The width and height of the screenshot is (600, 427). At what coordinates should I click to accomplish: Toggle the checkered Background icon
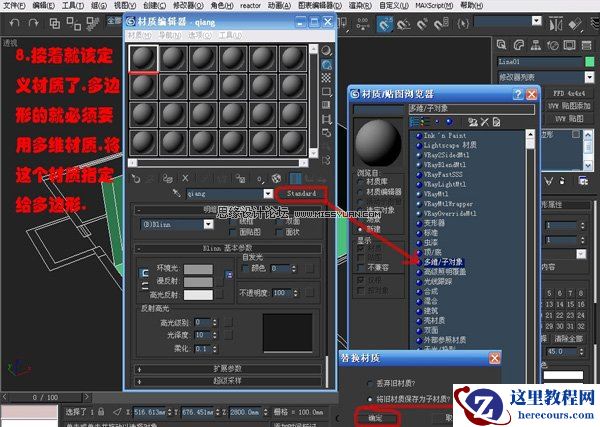point(326,78)
